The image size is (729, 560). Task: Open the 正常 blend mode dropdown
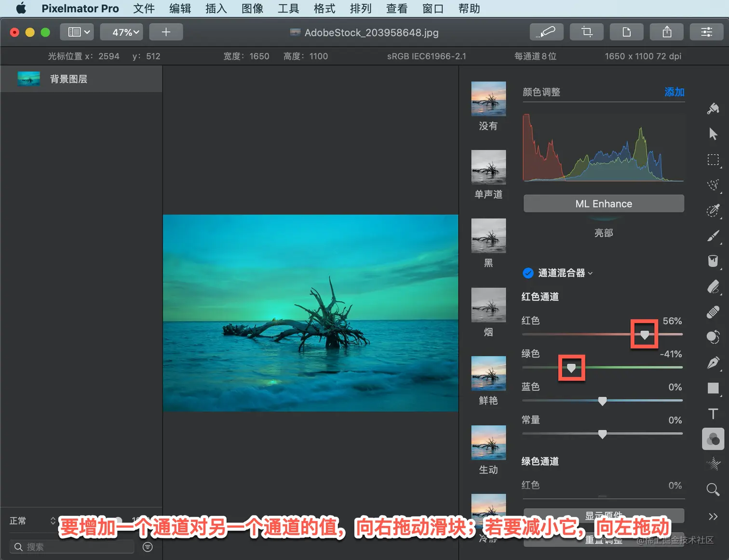[x=32, y=521]
